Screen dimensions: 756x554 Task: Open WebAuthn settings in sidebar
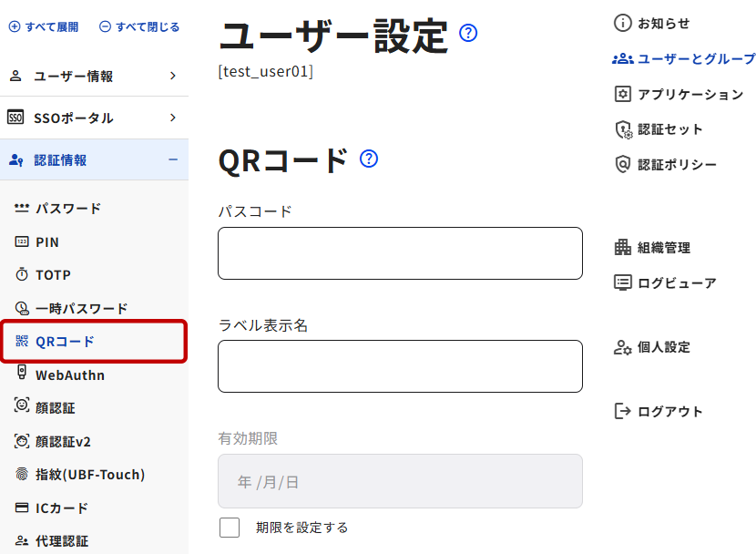(69, 375)
